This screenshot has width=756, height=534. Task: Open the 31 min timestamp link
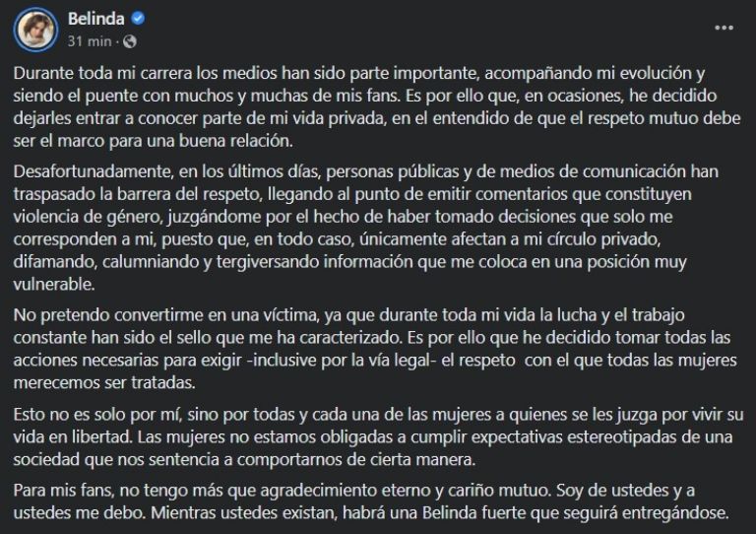(90, 41)
